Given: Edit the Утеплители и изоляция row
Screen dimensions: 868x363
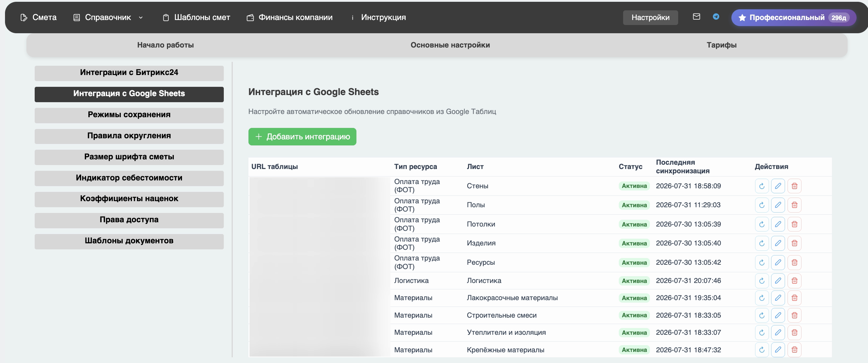Looking at the screenshot, I should click(x=778, y=333).
